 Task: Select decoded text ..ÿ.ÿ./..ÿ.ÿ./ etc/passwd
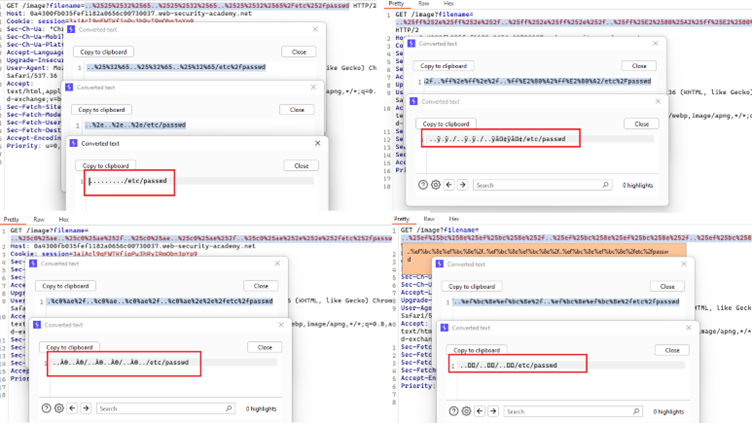tap(497, 139)
